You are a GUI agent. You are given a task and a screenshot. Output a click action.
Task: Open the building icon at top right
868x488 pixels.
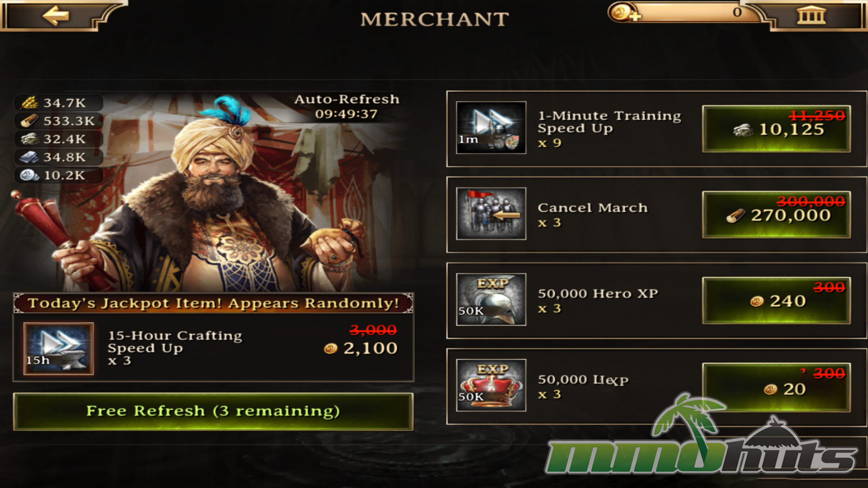coord(811,15)
